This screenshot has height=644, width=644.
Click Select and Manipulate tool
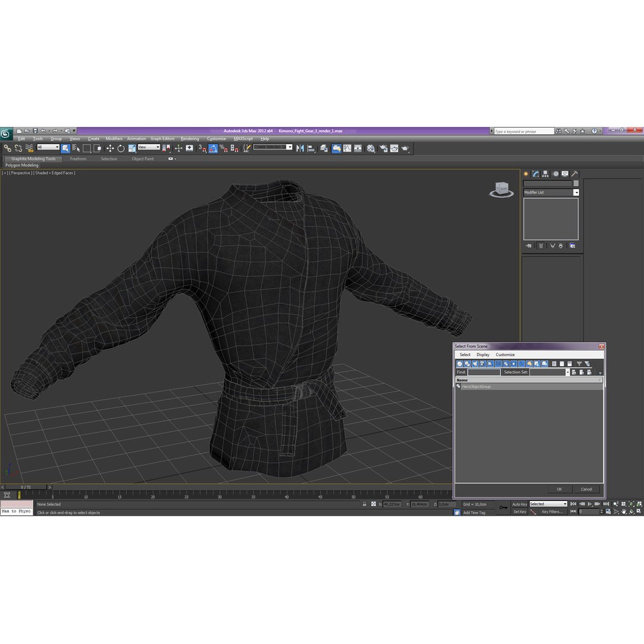click(178, 148)
